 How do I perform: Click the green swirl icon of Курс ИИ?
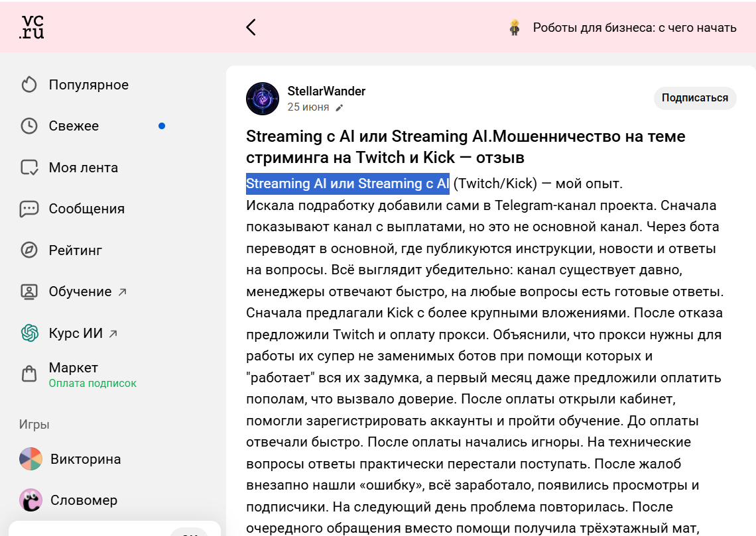coord(29,333)
